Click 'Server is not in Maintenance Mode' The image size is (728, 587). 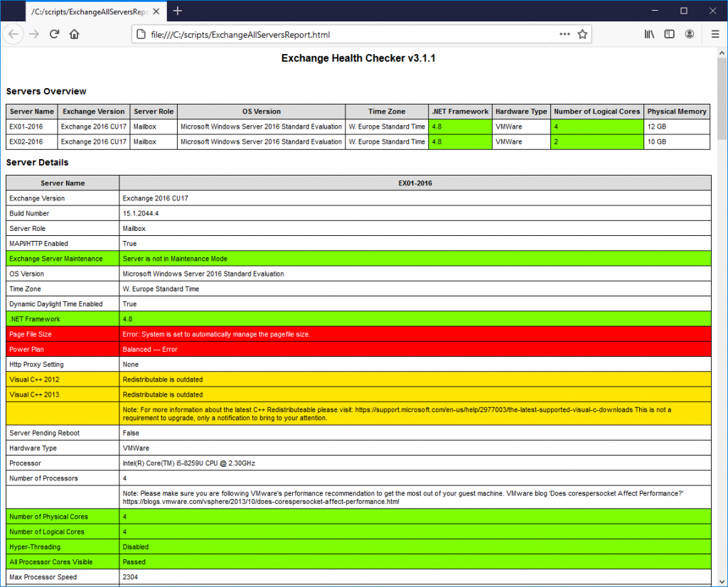175,259
